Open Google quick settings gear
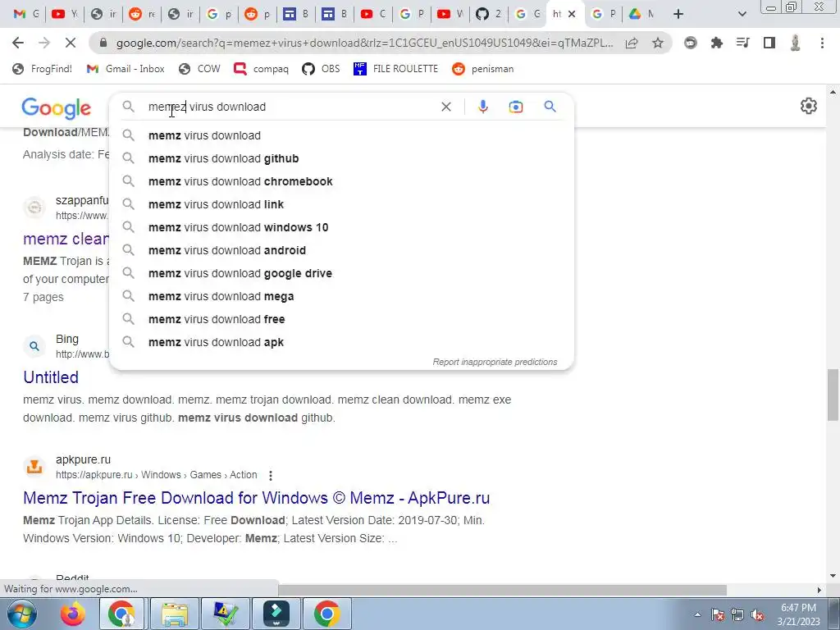The height and width of the screenshot is (630, 840). click(808, 106)
